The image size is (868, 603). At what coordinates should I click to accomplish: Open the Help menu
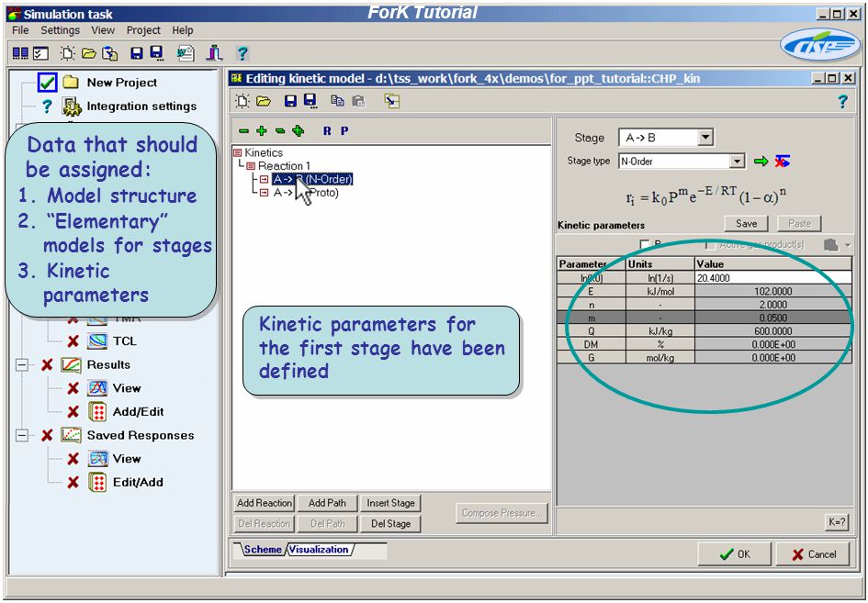(183, 30)
